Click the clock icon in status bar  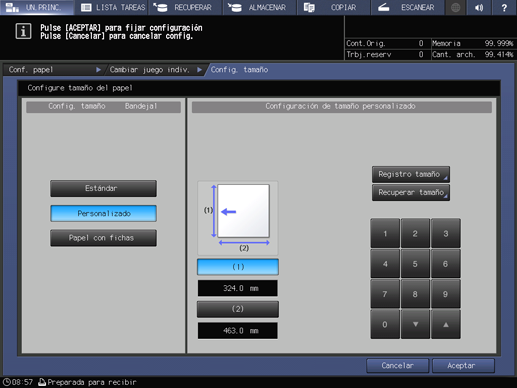coord(6,382)
